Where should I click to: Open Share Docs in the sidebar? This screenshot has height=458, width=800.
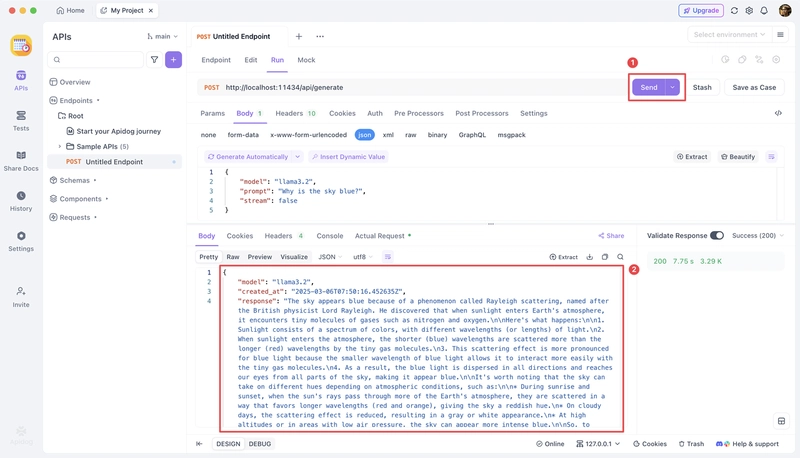[x=21, y=161]
